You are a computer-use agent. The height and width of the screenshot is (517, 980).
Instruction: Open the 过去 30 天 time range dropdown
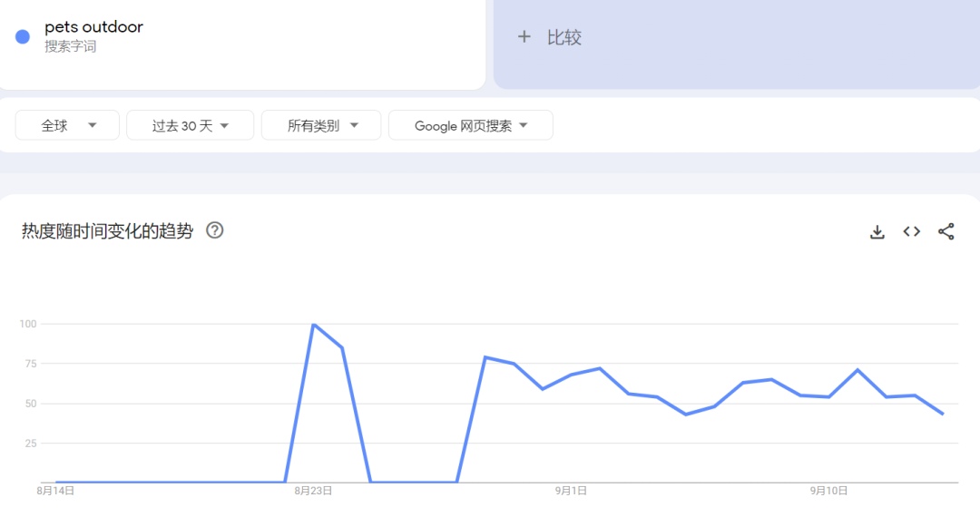tap(190, 125)
